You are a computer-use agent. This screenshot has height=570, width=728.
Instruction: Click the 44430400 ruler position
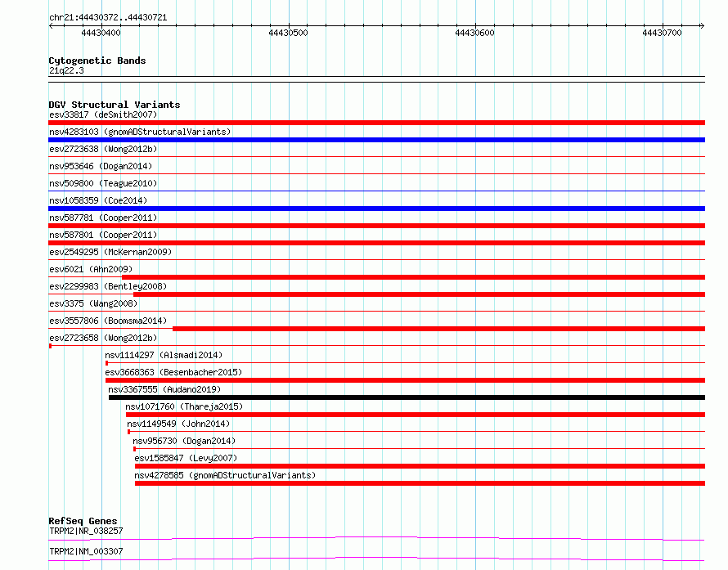101,33
